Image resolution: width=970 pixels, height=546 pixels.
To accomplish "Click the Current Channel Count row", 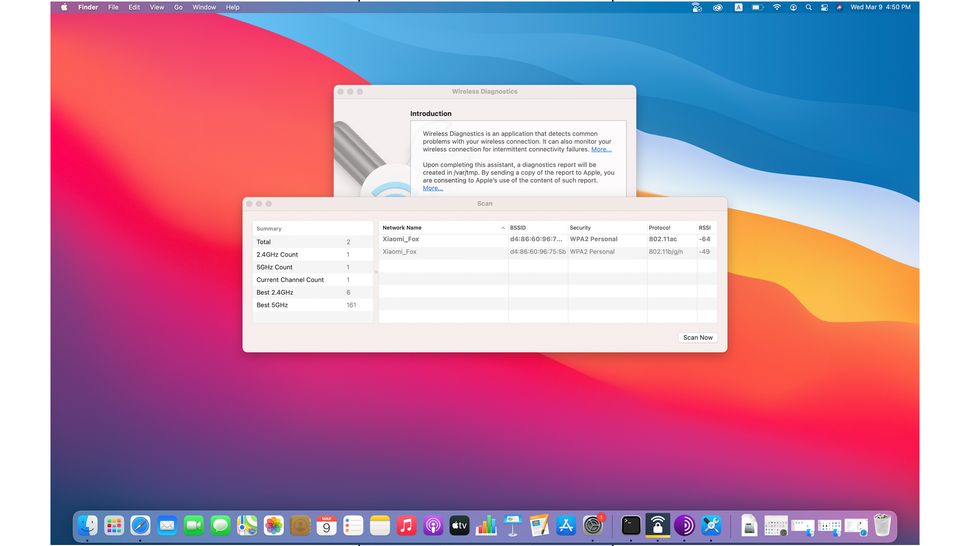I will point(312,279).
